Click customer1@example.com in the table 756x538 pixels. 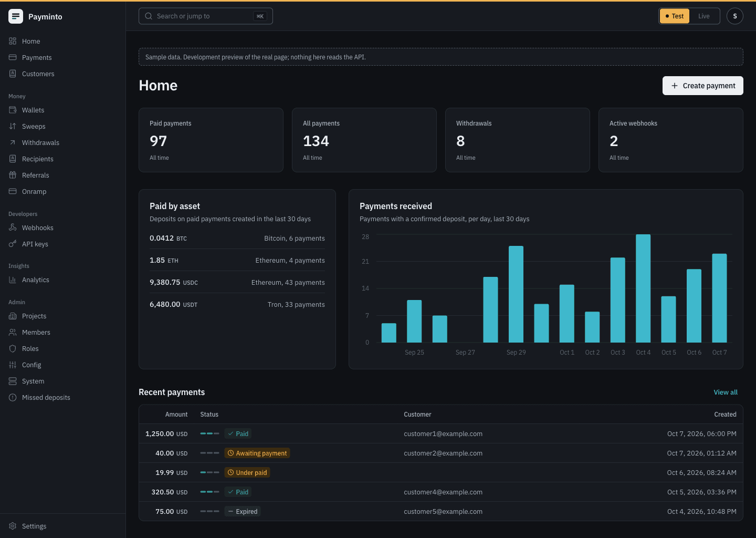click(x=443, y=433)
